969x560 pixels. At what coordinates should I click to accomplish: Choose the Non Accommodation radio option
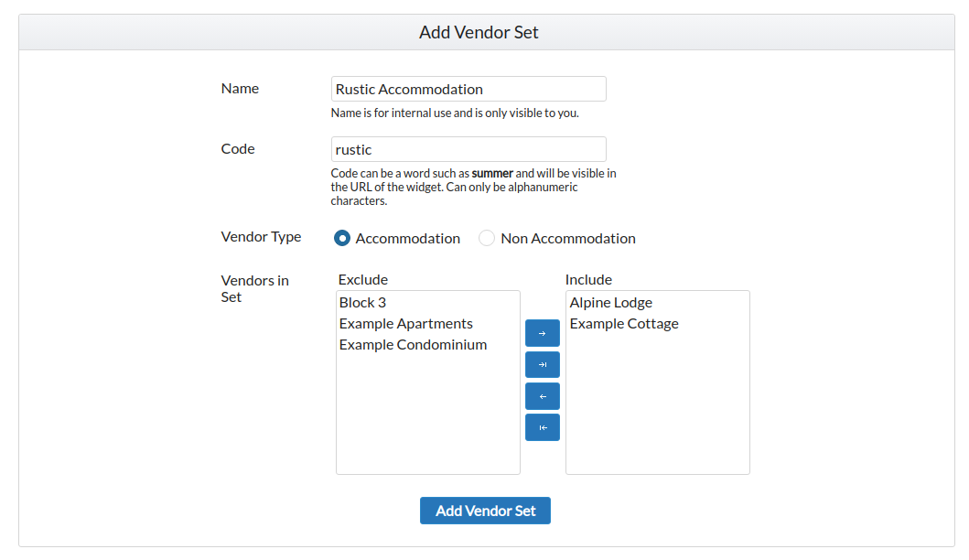[487, 238]
